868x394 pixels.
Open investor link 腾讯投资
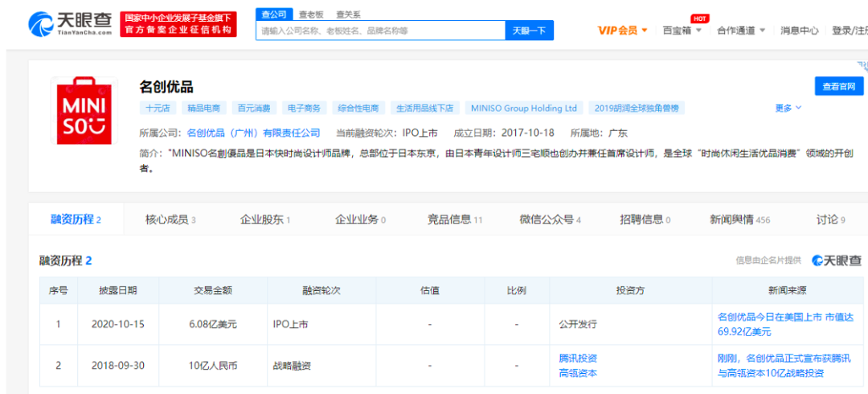tap(577, 359)
